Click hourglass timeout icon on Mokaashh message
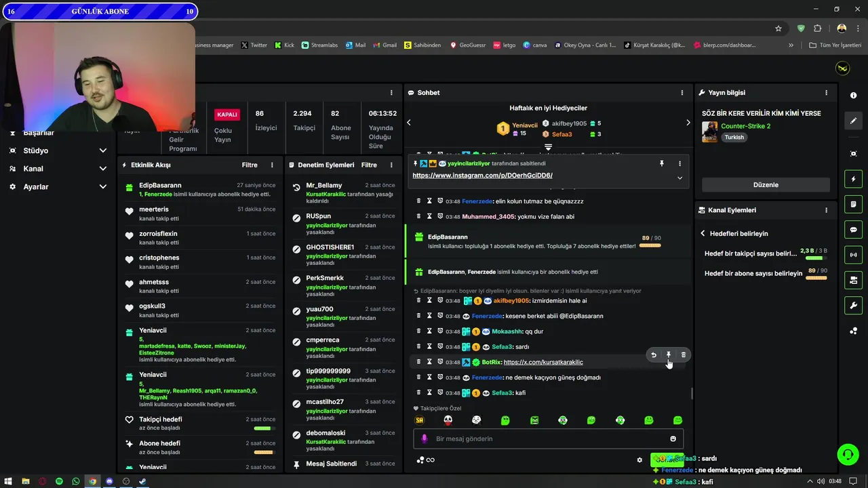The width and height of the screenshot is (868, 488). (x=429, y=331)
